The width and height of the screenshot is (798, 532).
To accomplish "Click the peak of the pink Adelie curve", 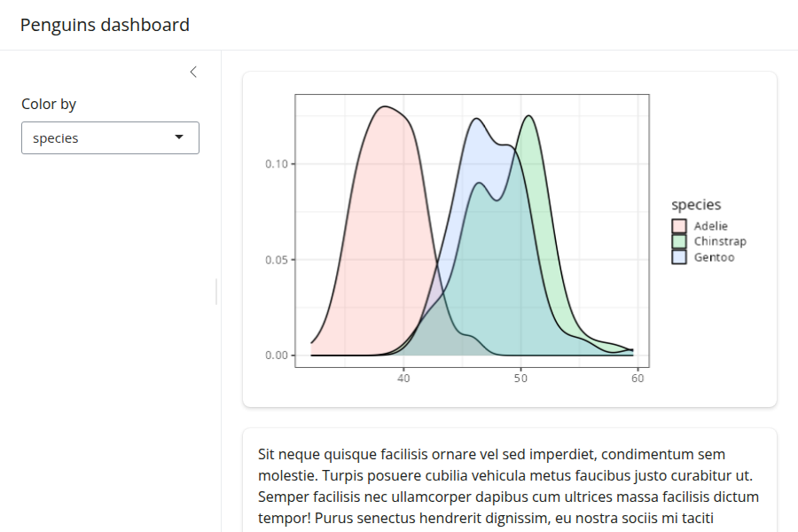I will 384,107.
